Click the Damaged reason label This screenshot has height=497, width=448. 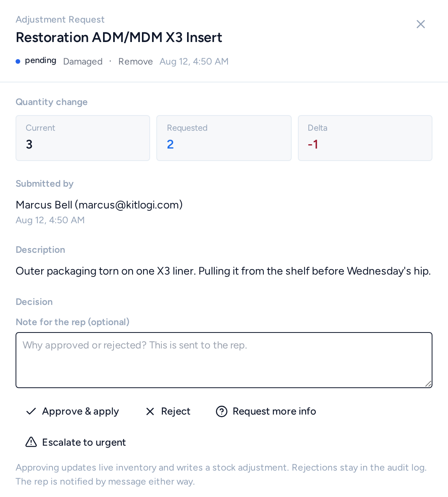(x=83, y=61)
